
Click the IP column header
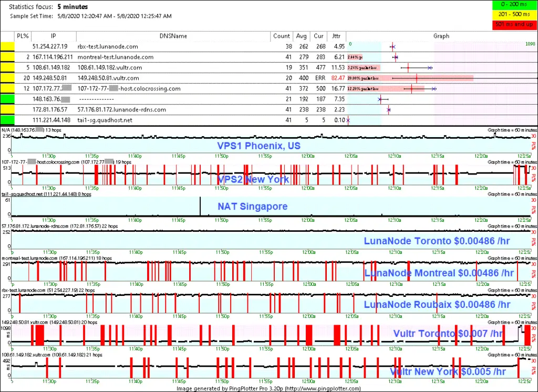tap(54, 36)
